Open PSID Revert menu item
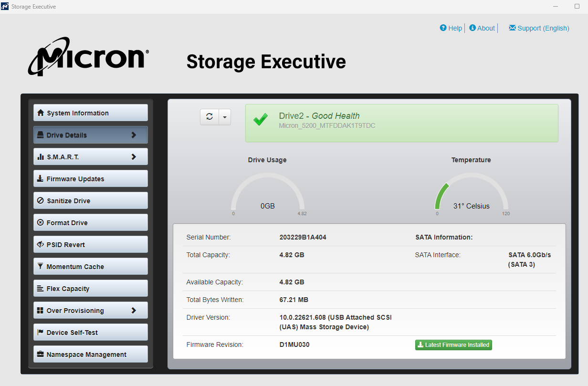The image size is (588, 386). coord(91,244)
